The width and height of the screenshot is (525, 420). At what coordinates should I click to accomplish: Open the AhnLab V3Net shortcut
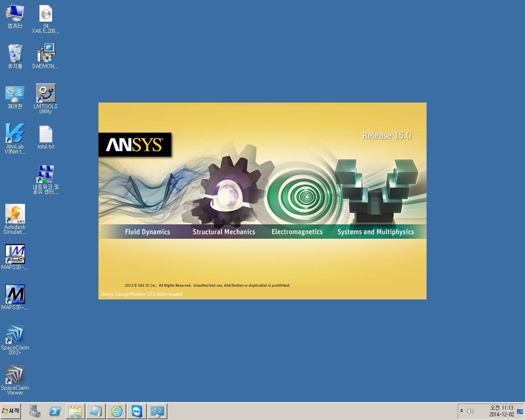tap(15, 139)
